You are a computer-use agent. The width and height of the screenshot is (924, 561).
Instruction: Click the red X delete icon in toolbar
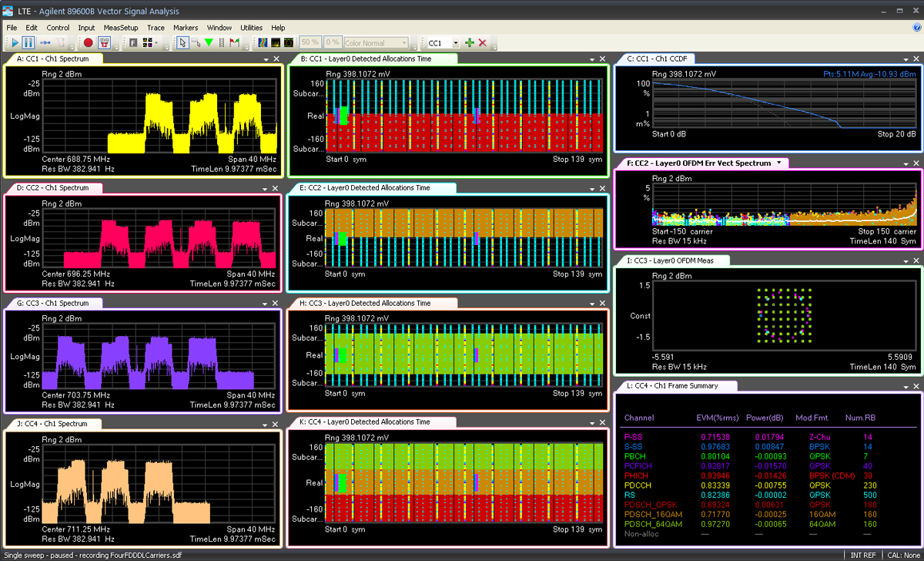pos(483,43)
